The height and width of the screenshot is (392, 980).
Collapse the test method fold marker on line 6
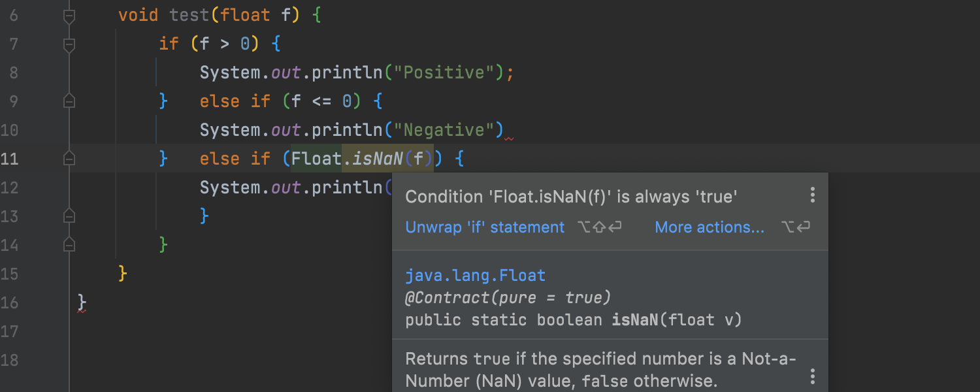click(x=69, y=16)
